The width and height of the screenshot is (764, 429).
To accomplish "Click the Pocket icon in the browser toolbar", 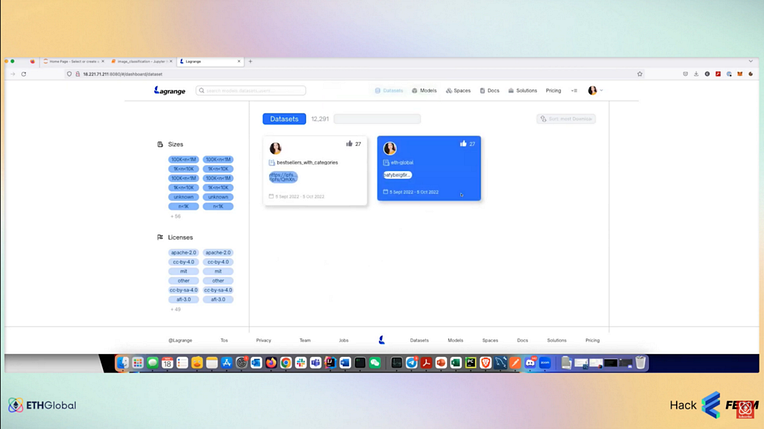I will (x=685, y=74).
